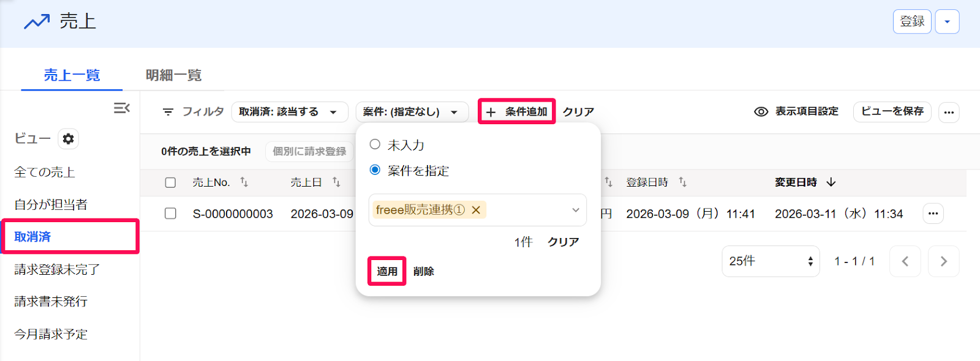Click the 登録 button
Viewport: 980px width, 361px height.
tap(912, 22)
